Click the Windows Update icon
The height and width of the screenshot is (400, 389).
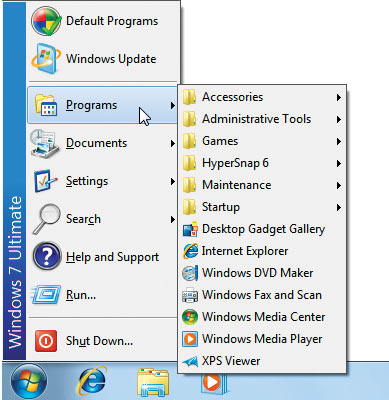(46, 59)
